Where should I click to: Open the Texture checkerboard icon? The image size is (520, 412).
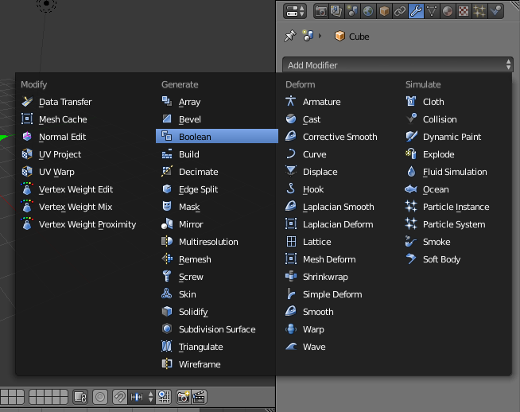[x=464, y=11]
